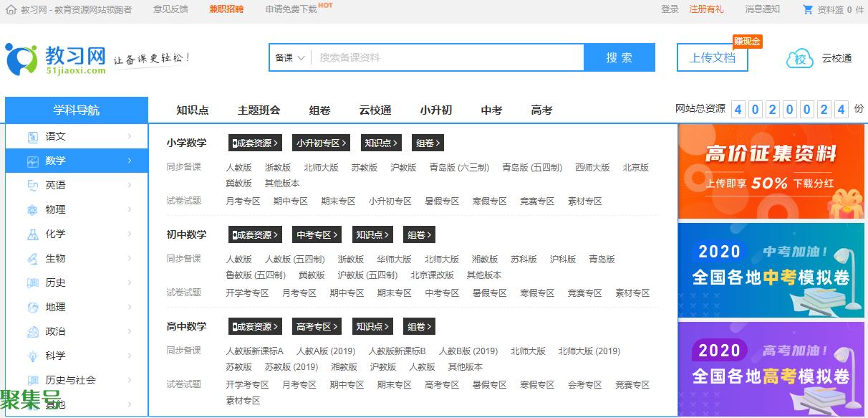Open the shopping cart 资料篮 icon
This screenshot has width=868, height=418.
coord(808,9)
